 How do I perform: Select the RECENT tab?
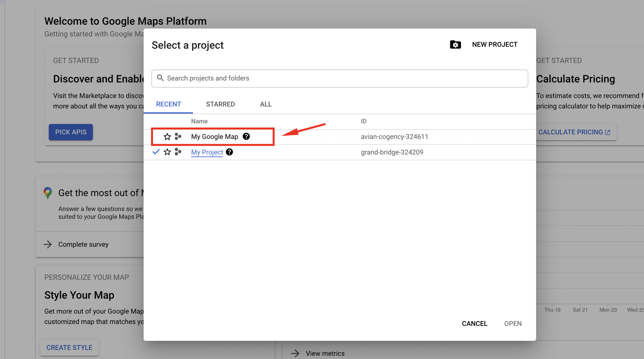168,104
